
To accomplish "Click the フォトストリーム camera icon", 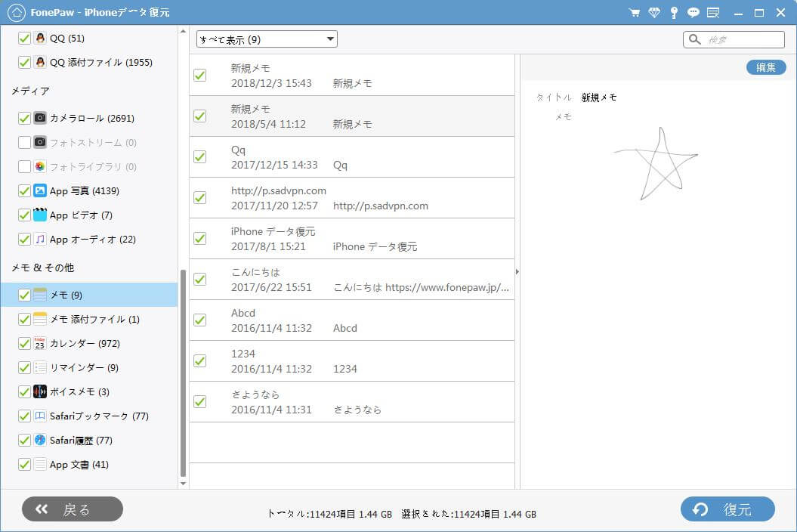I will pos(40,142).
